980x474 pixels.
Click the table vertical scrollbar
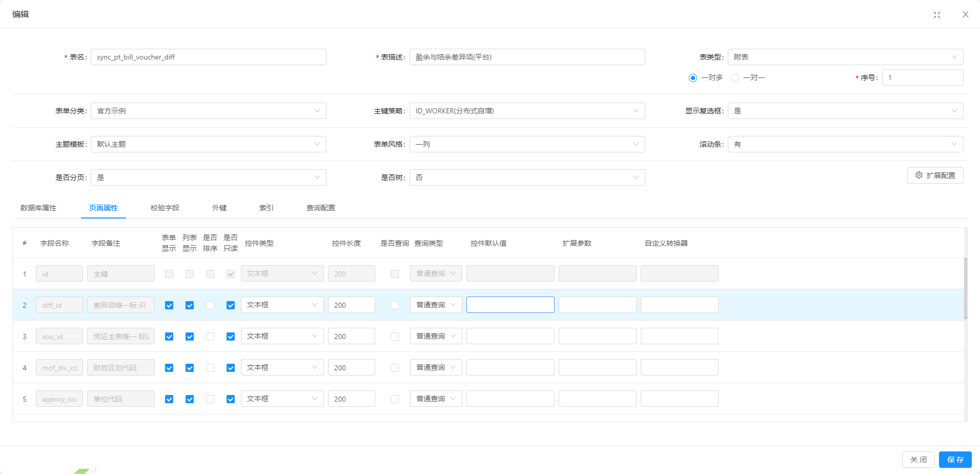[x=966, y=288]
